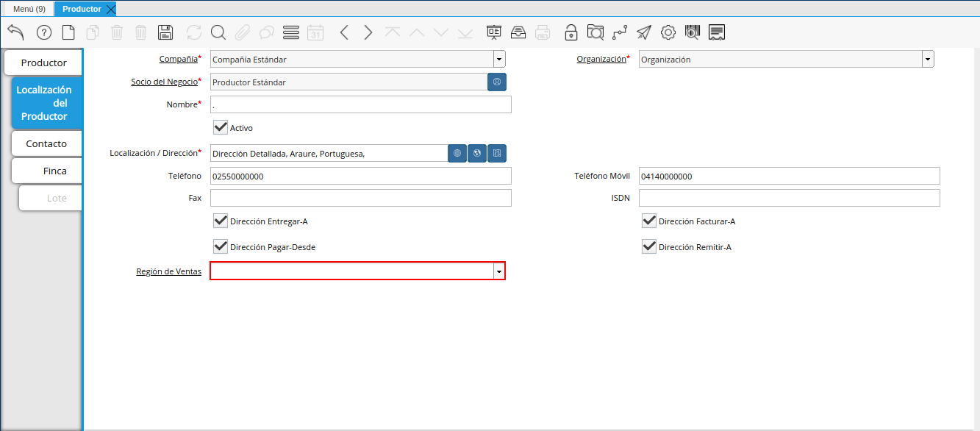Click the Organización label link
The width and height of the screenshot is (980, 431).
601,59
